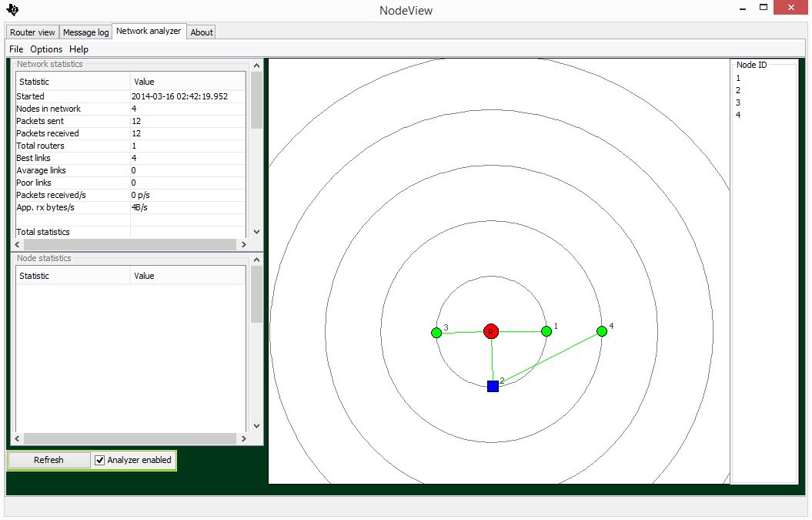Viewport: 812px width, 520px height.
Task: Select the Network analyzer tab
Action: [149, 31]
